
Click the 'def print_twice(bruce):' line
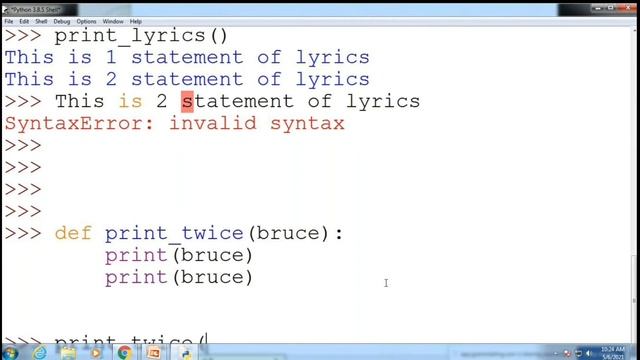click(199, 233)
